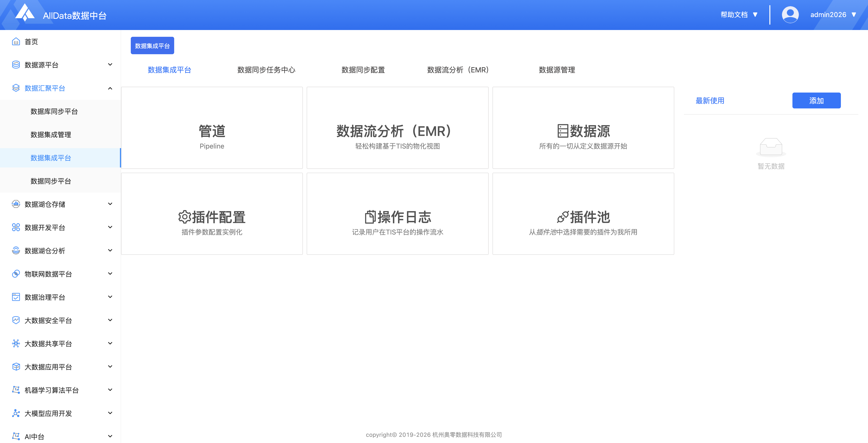Expand the 数据源平台 menu chevron
Image resolution: width=868 pixels, height=443 pixels.
tap(110, 64)
